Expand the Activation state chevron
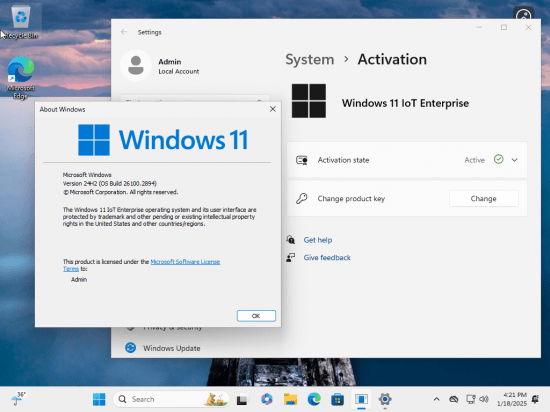 pyautogui.click(x=515, y=160)
